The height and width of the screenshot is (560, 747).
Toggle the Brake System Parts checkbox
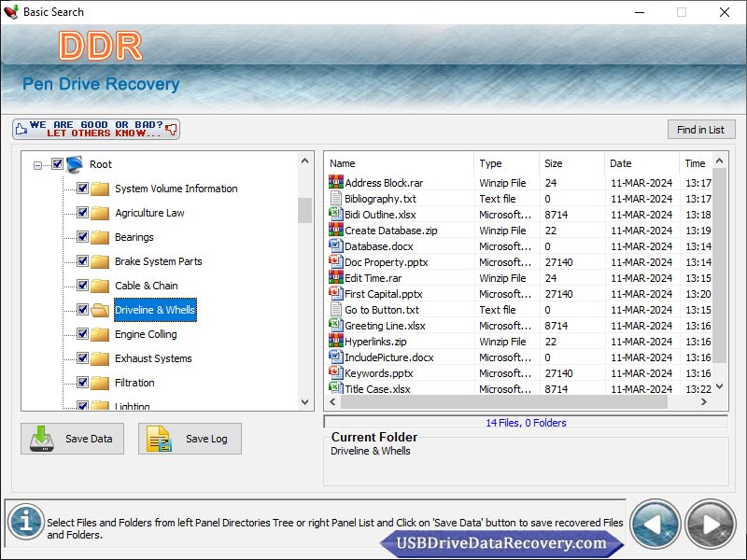(x=82, y=261)
